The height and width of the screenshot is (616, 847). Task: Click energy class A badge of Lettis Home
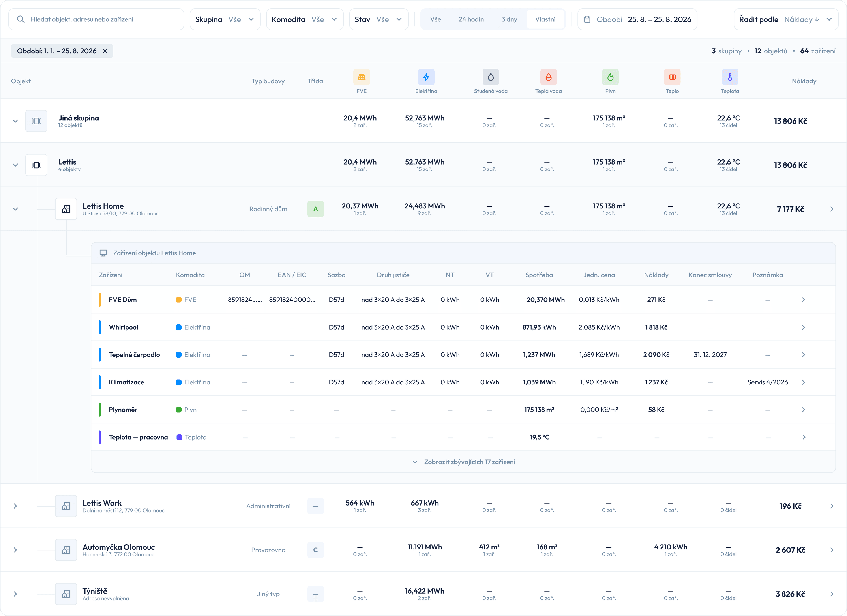point(316,209)
